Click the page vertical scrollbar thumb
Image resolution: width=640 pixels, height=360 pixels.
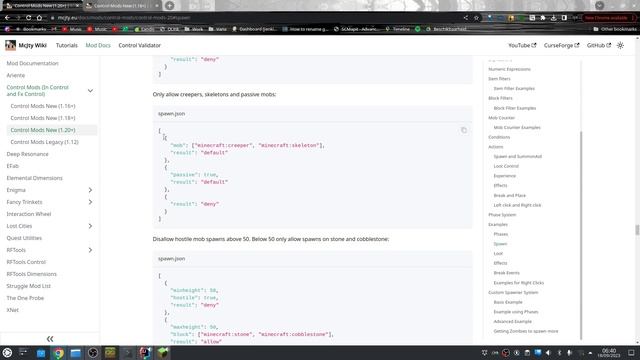click(x=637, y=230)
